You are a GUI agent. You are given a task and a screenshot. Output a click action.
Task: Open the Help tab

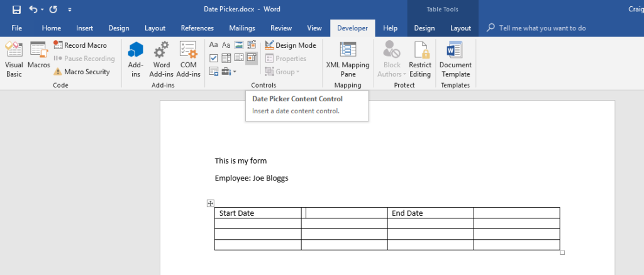pos(390,28)
